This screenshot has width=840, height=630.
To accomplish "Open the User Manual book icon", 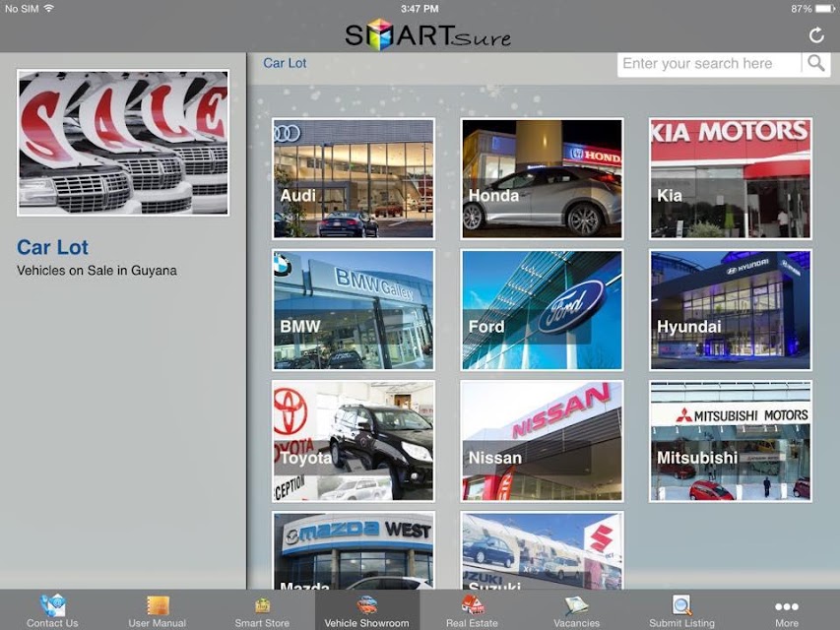I will pyautogui.click(x=158, y=606).
